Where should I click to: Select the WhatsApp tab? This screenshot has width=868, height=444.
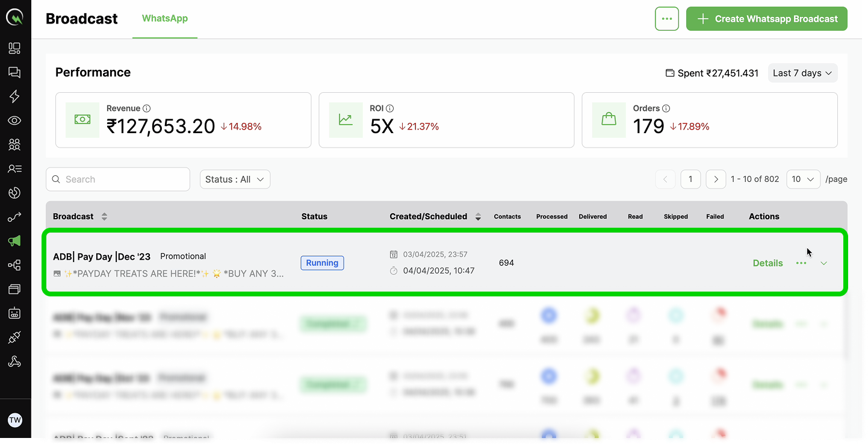(x=165, y=19)
